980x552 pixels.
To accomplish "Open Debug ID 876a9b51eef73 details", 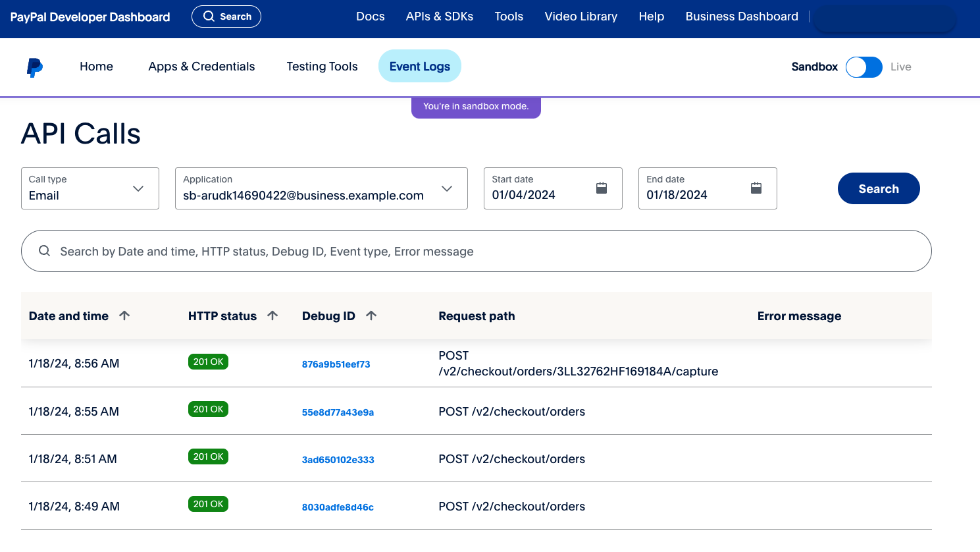I will coord(336,364).
